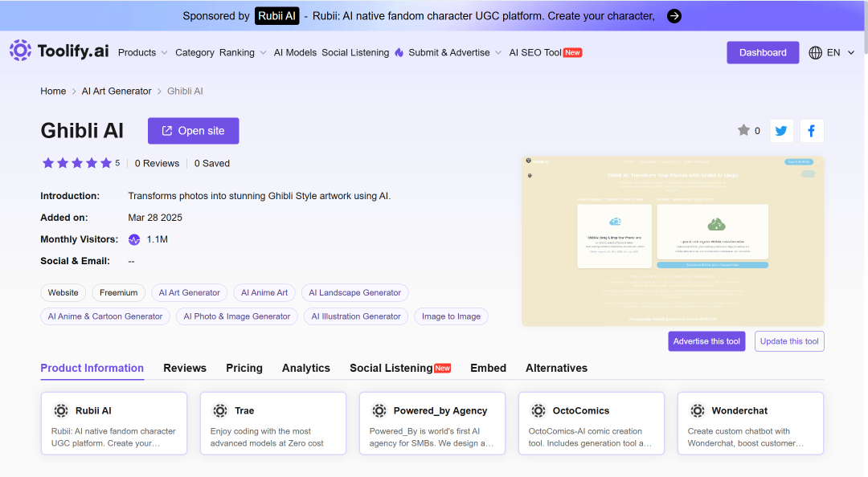Click the 0 Saved text
Image resolution: width=868 pixels, height=477 pixels.
click(212, 163)
